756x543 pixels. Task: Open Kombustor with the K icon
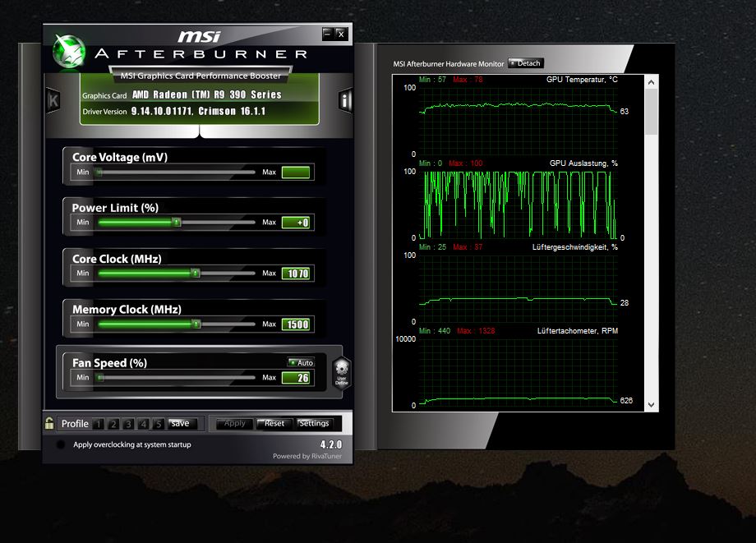click(x=53, y=100)
